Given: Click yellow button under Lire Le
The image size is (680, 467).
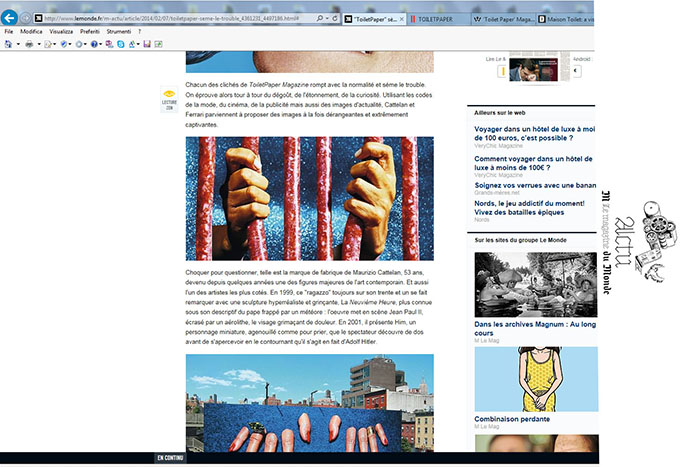Looking at the screenshot, I should coord(502,71).
